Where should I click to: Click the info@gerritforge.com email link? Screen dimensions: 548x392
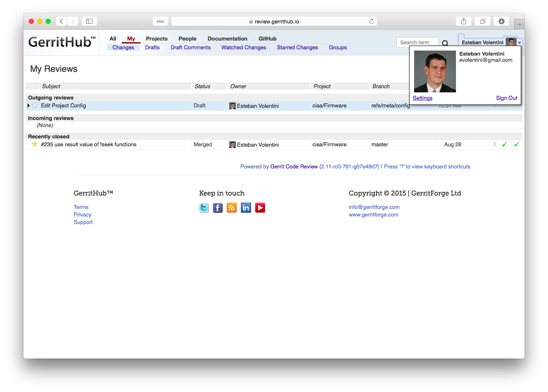click(374, 207)
